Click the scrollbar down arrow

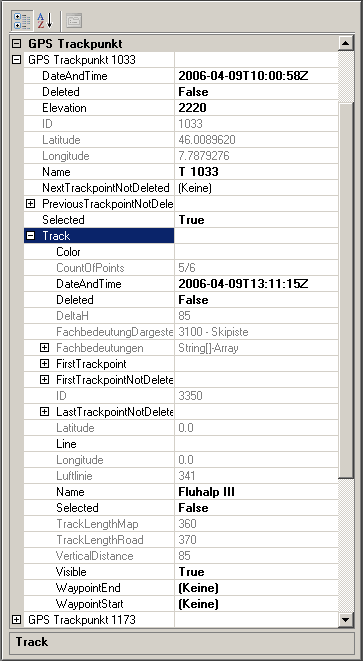coord(346,620)
